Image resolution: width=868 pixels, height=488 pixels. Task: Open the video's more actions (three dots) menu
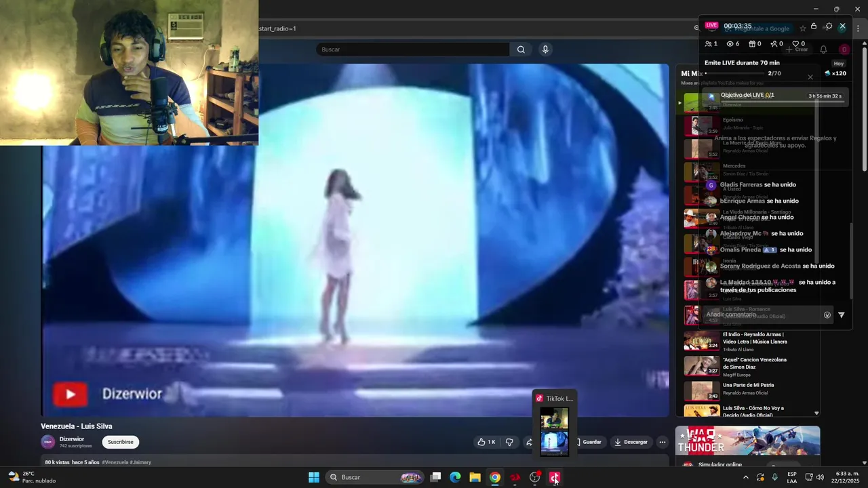click(663, 442)
